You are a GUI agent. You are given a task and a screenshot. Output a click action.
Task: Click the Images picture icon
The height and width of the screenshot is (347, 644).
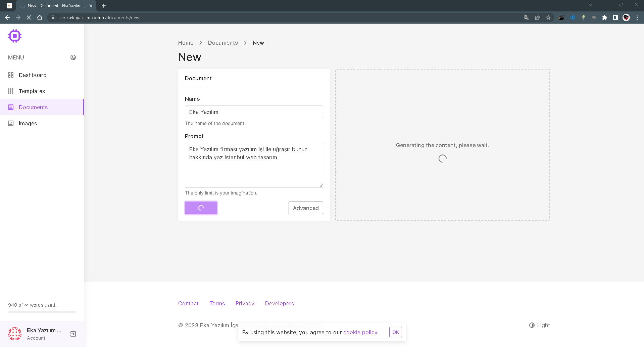(11, 123)
